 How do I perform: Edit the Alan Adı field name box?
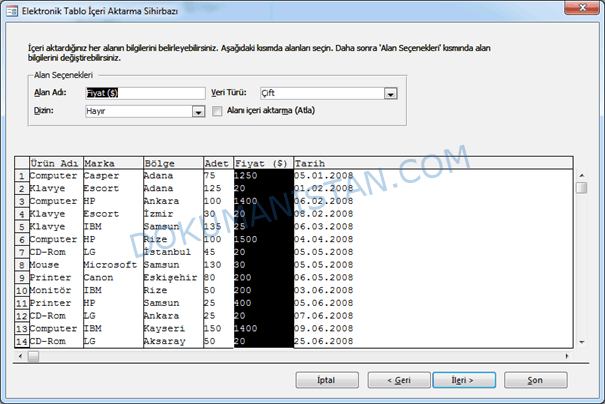145,93
